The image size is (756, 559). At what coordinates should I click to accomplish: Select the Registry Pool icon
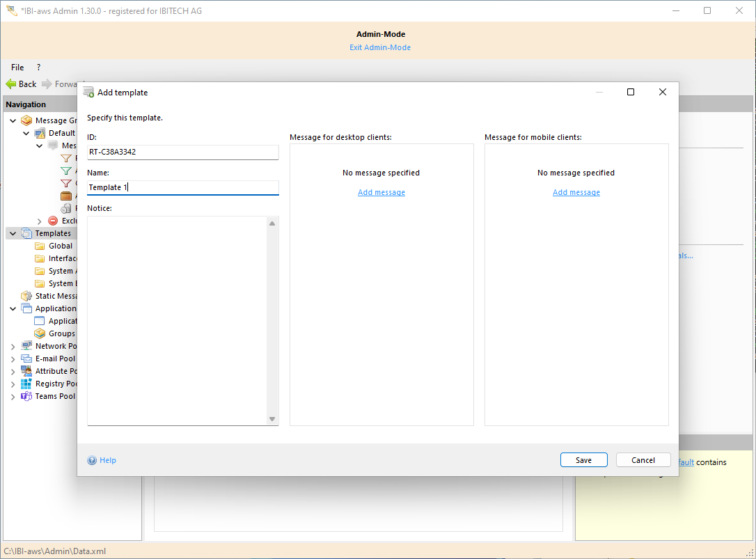pyautogui.click(x=26, y=384)
